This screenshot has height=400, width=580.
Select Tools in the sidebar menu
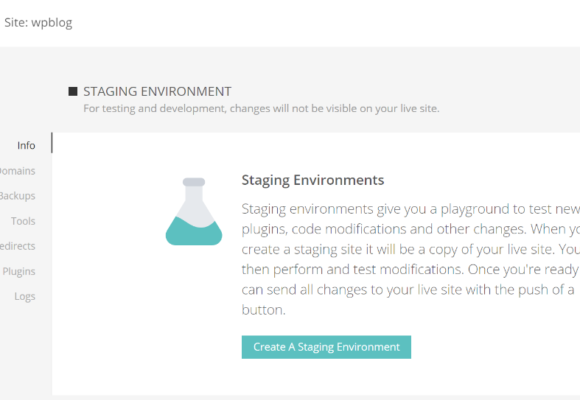(23, 221)
